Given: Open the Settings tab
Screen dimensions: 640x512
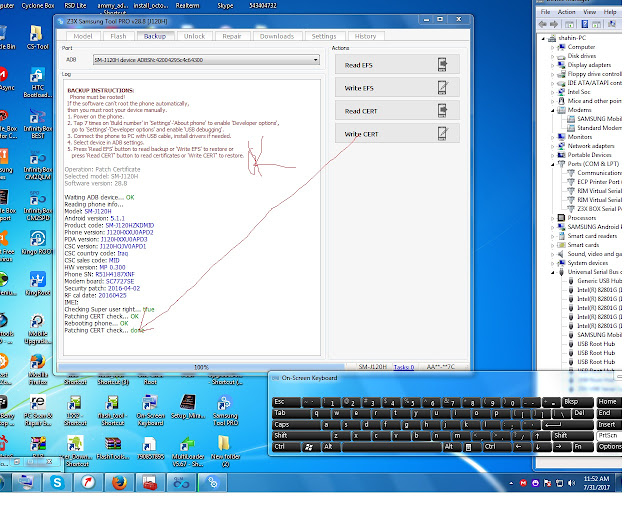Looking at the screenshot, I should coord(324,36).
